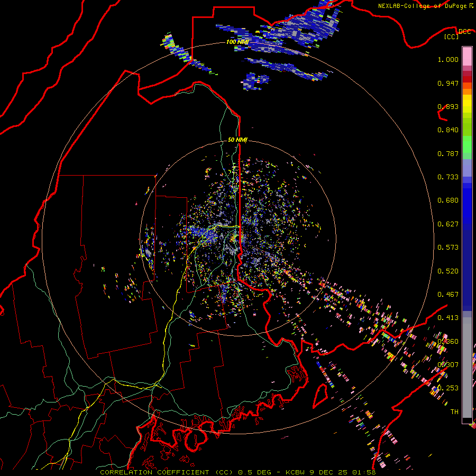The height and width of the screenshot is (476, 476).
Task: Click the KCBW radar site identifier
Action: pos(296,472)
